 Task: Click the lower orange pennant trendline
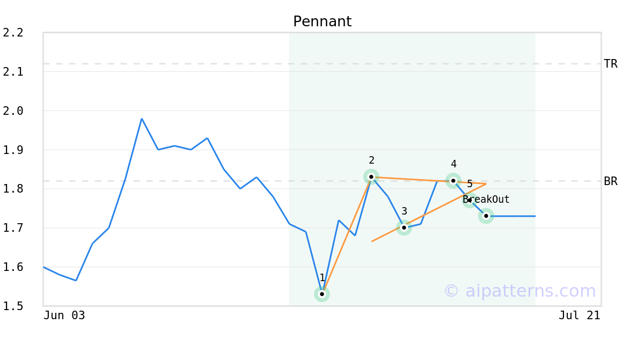tap(429, 212)
